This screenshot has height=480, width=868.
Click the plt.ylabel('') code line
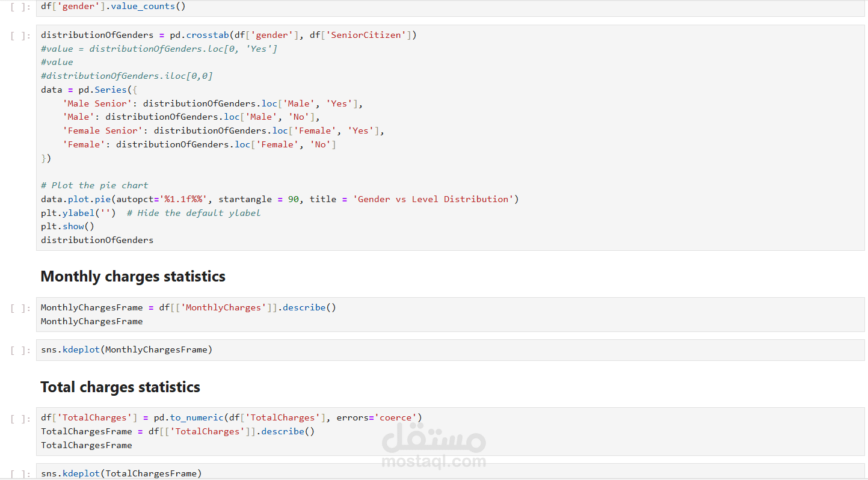pyautogui.click(x=150, y=213)
